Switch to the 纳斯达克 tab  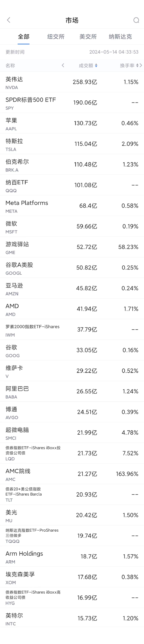(120, 37)
